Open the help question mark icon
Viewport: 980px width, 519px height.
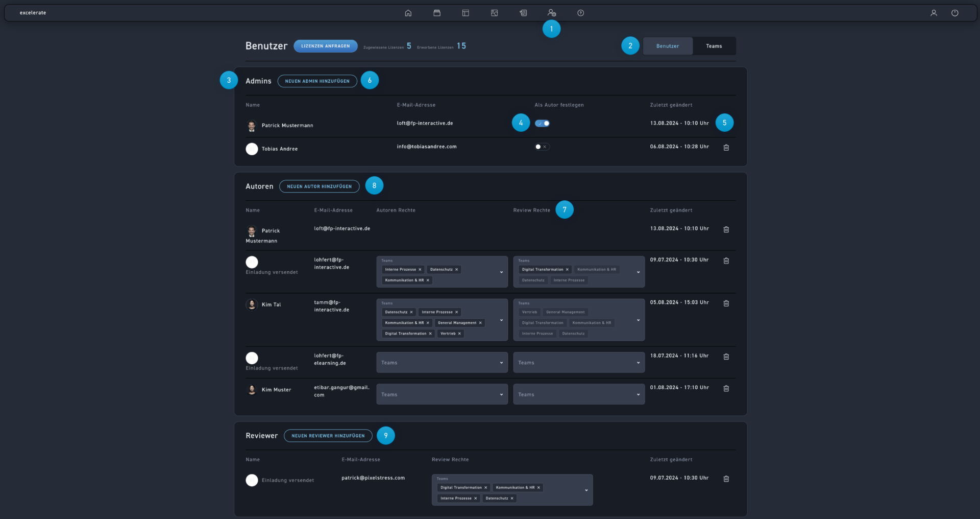[x=580, y=13]
